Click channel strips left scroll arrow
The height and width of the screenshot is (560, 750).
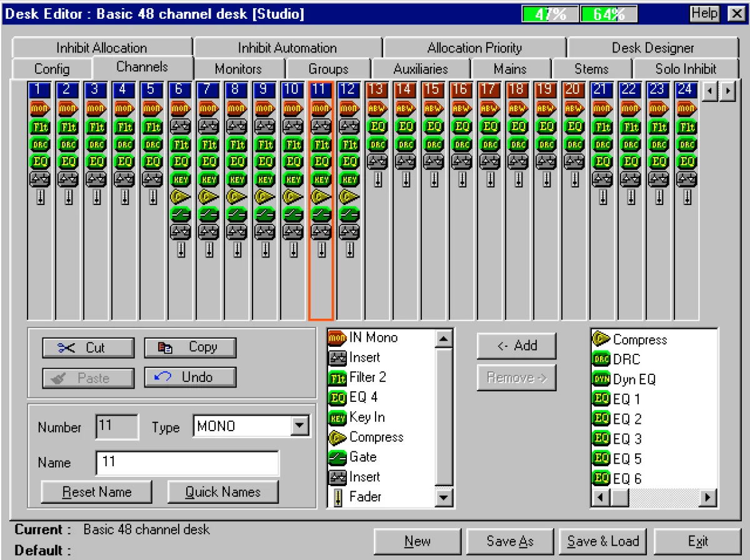(709, 91)
